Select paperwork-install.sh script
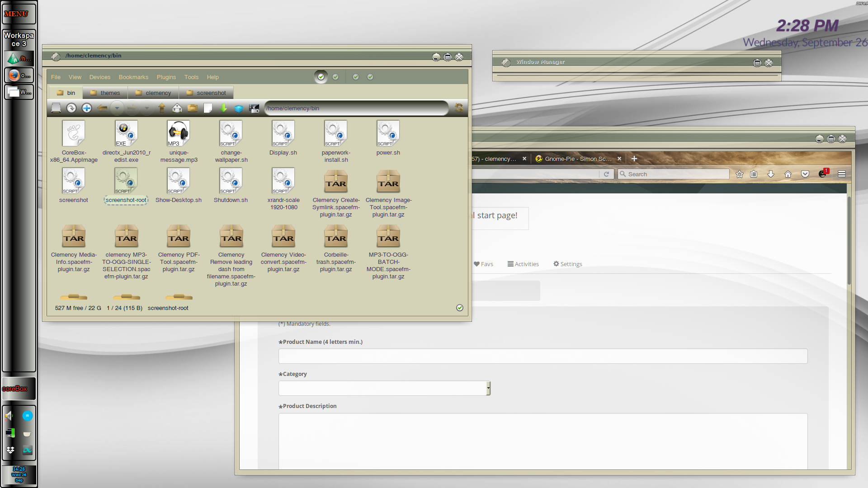This screenshot has width=868, height=488. pos(336,141)
